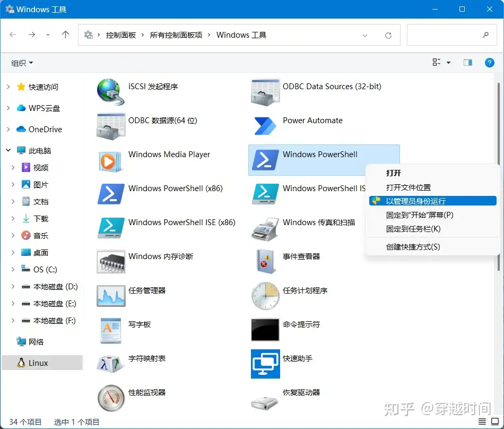Expand 快速访问 in navigation pane

coord(8,87)
